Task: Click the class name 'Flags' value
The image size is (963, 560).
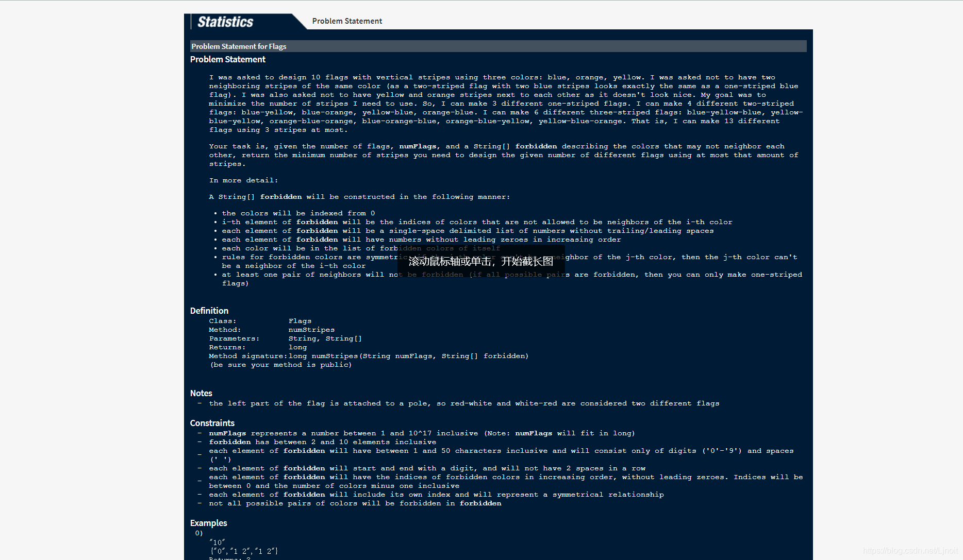Action: click(x=300, y=321)
